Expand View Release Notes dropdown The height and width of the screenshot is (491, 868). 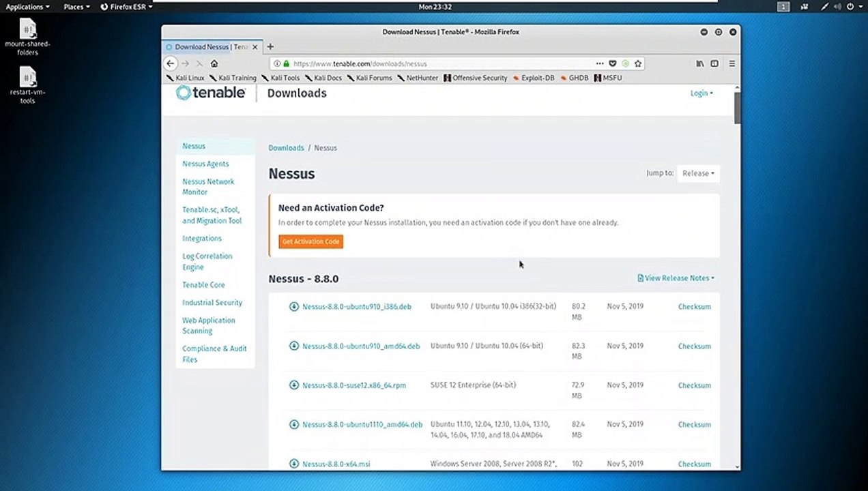pyautogui.click(x=676, y=278)
